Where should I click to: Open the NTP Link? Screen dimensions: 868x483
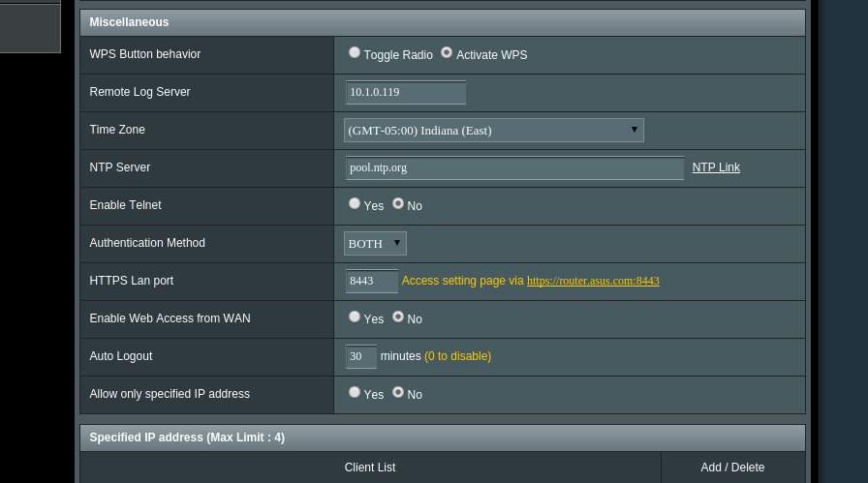[716, 167]
